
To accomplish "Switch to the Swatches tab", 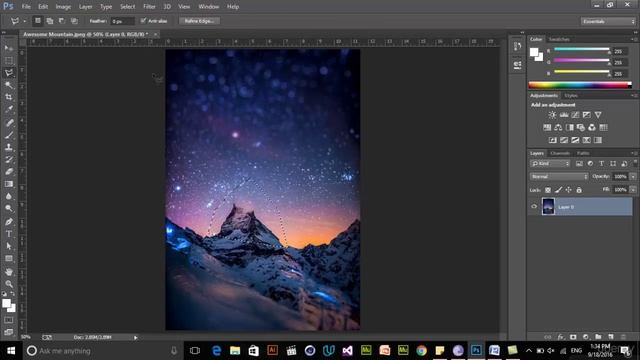I will [x=559, y=39].
